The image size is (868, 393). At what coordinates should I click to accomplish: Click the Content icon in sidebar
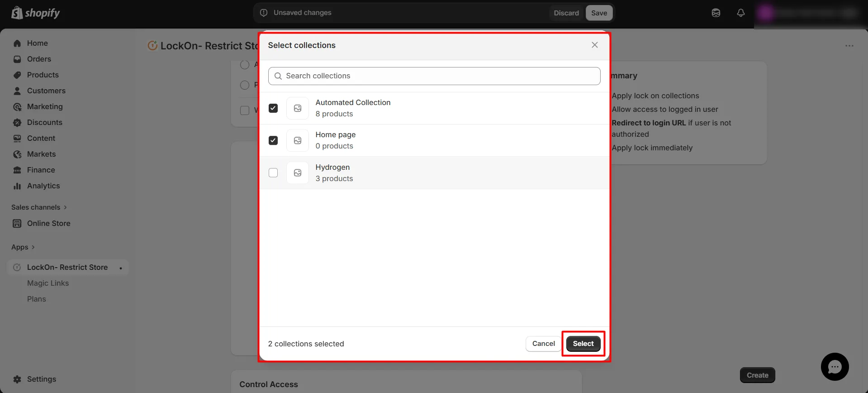coord(17,139)
